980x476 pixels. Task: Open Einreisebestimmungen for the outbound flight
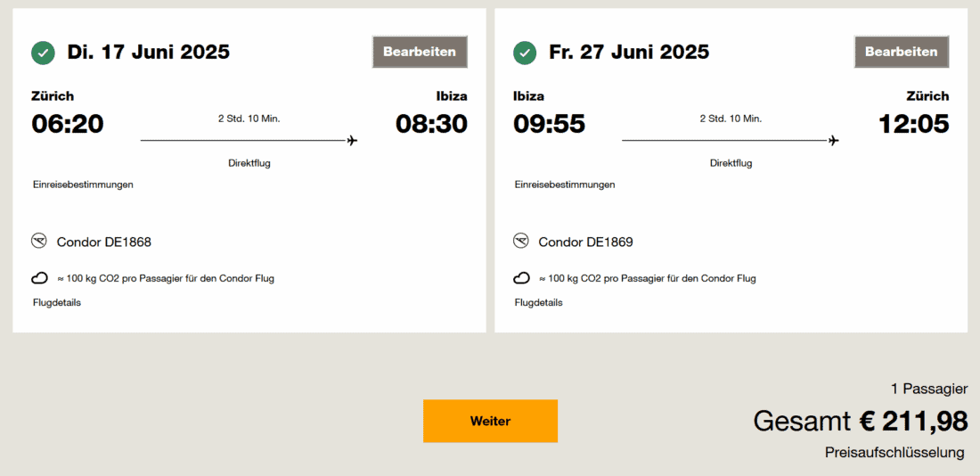(x=83, y=185)
